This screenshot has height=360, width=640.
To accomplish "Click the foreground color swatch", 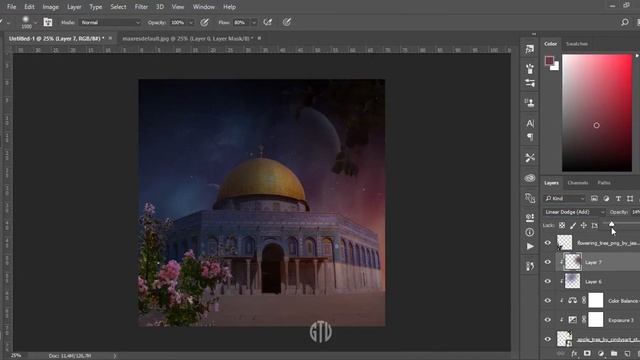I will [549, 61].
